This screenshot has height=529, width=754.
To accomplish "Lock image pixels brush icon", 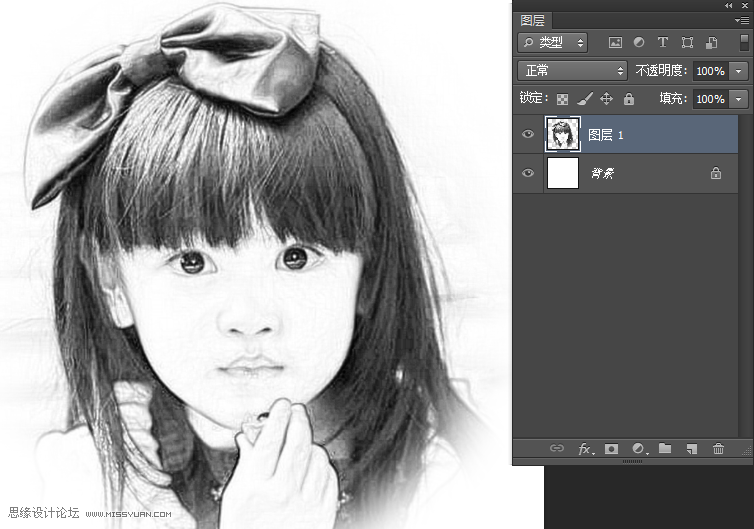I will tap(585, 99).
